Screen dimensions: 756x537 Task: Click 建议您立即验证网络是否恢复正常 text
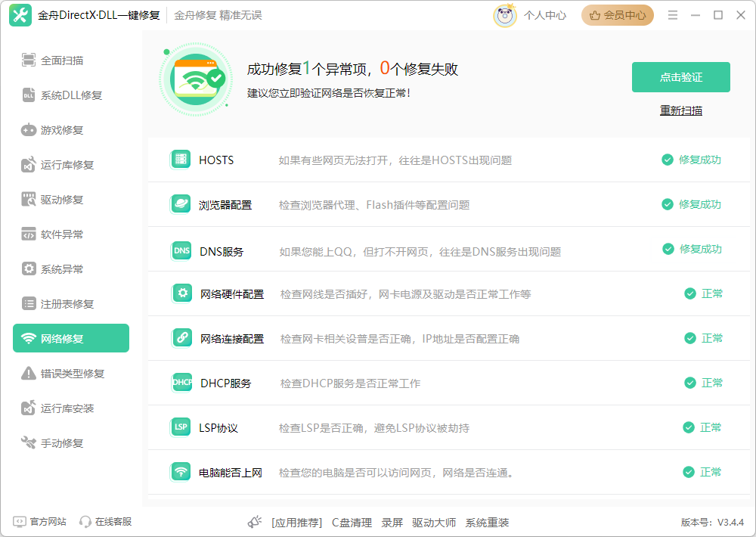[329, 93]
